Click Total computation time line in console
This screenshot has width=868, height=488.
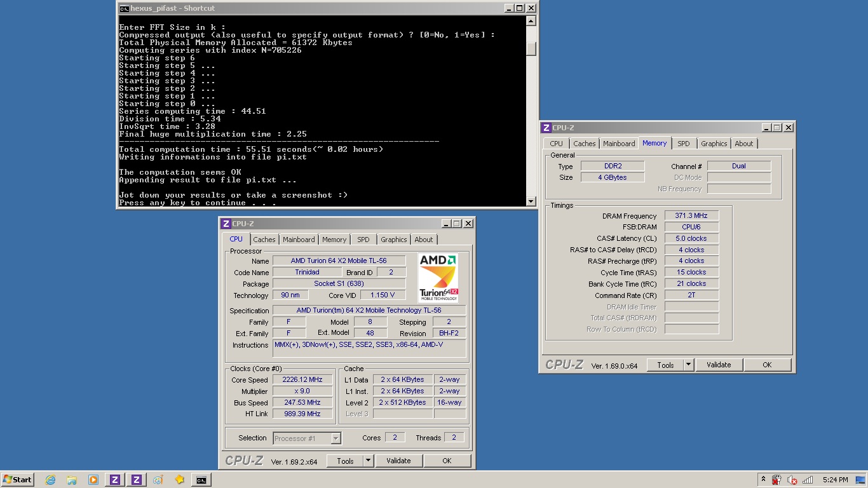coord(251,149)
